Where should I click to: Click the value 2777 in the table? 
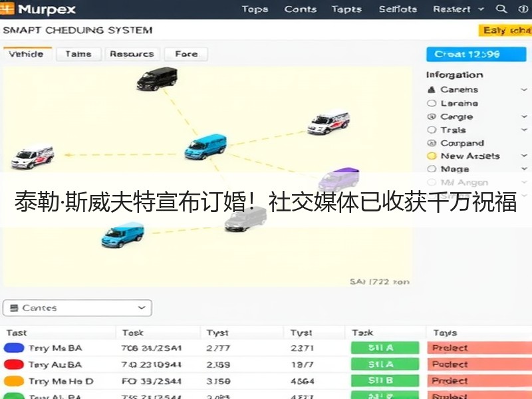[x=218, y=348]
